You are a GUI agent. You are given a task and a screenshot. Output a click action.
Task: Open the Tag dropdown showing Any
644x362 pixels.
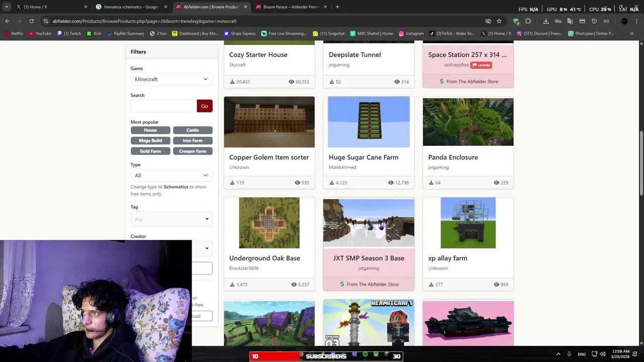[172, 219]
